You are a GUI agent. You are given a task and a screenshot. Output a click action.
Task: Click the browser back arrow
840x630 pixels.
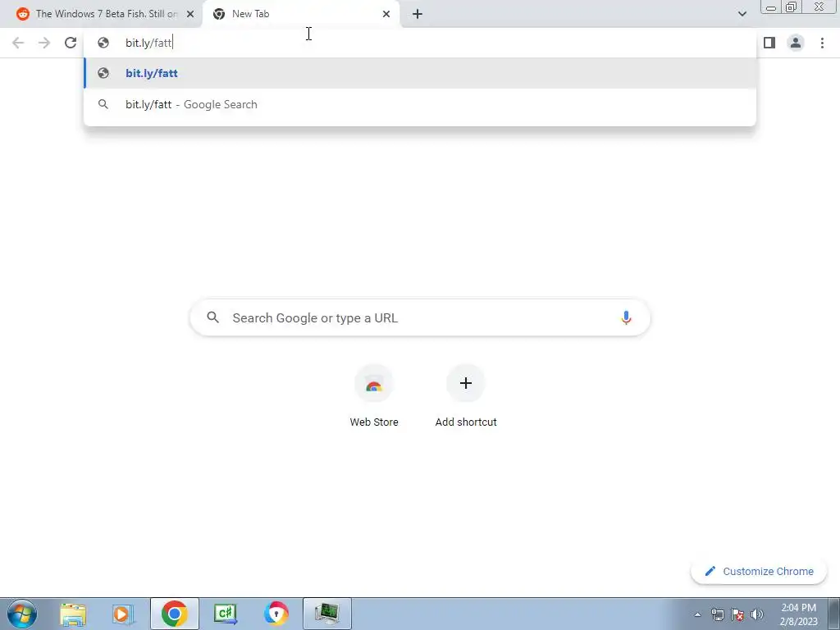pos(18,43)
